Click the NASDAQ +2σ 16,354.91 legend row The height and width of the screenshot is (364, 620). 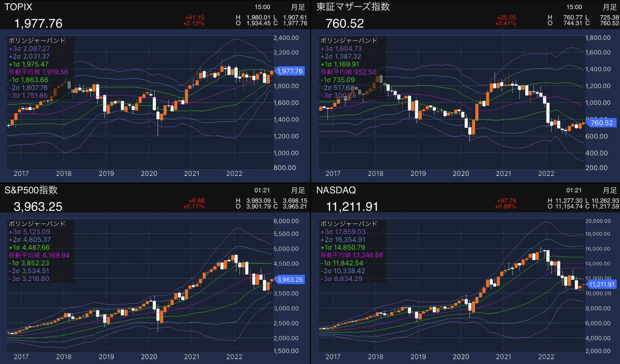343,240
